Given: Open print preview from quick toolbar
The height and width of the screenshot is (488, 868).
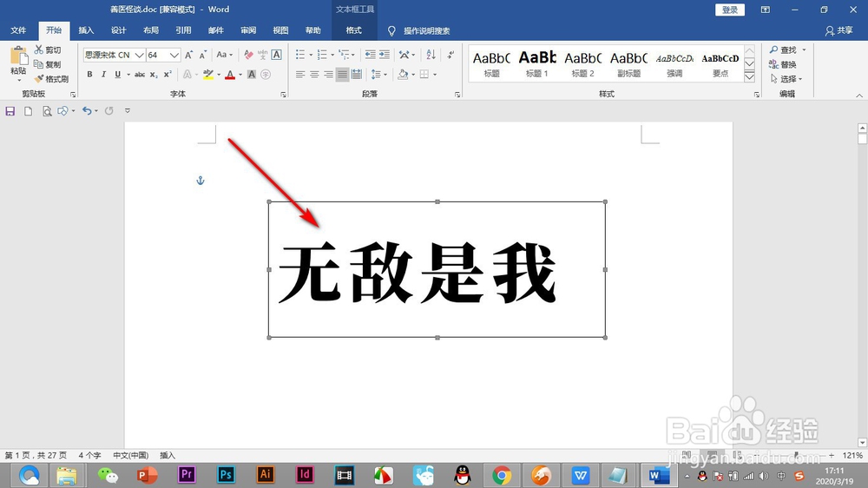Looking at the screenshot, I should click(47, 111).
